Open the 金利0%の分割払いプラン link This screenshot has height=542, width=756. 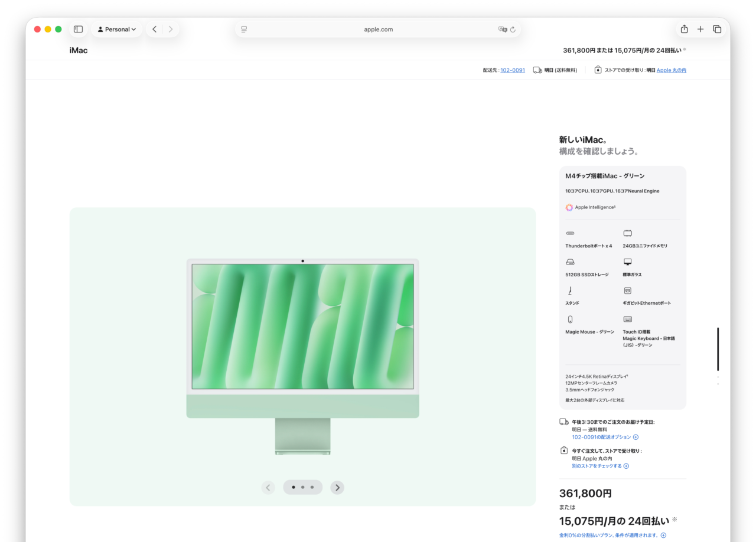(612, 536)
